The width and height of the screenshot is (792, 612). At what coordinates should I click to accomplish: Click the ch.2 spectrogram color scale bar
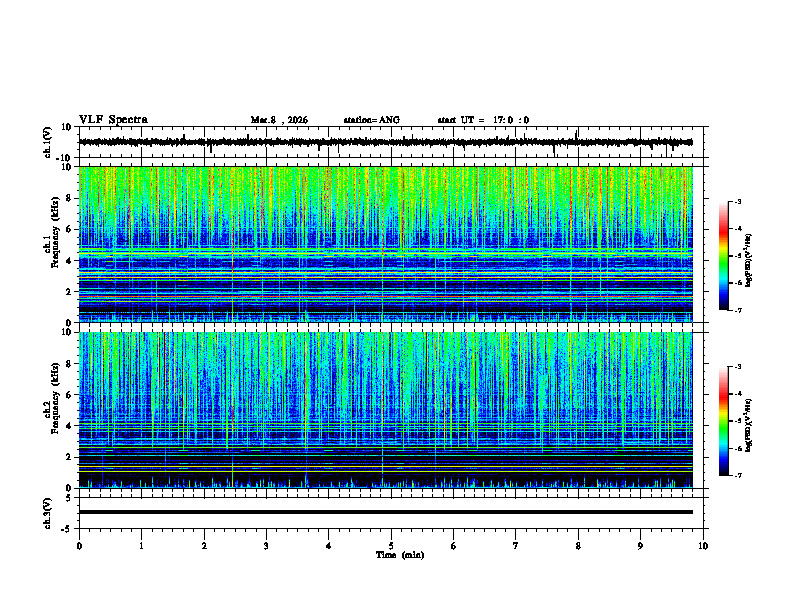point(723,421)
